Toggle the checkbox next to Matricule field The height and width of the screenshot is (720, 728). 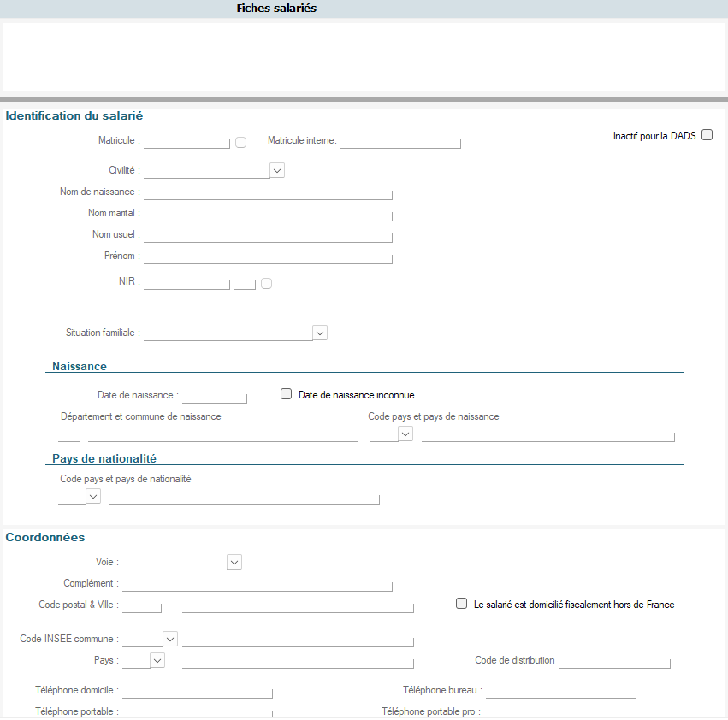coord(240,143)
